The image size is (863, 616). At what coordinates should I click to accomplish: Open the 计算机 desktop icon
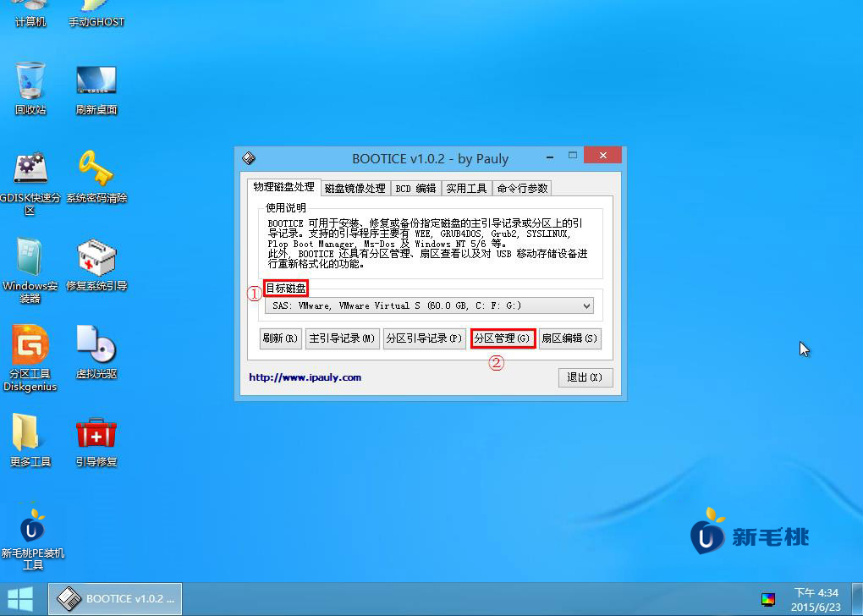(30, 14)
